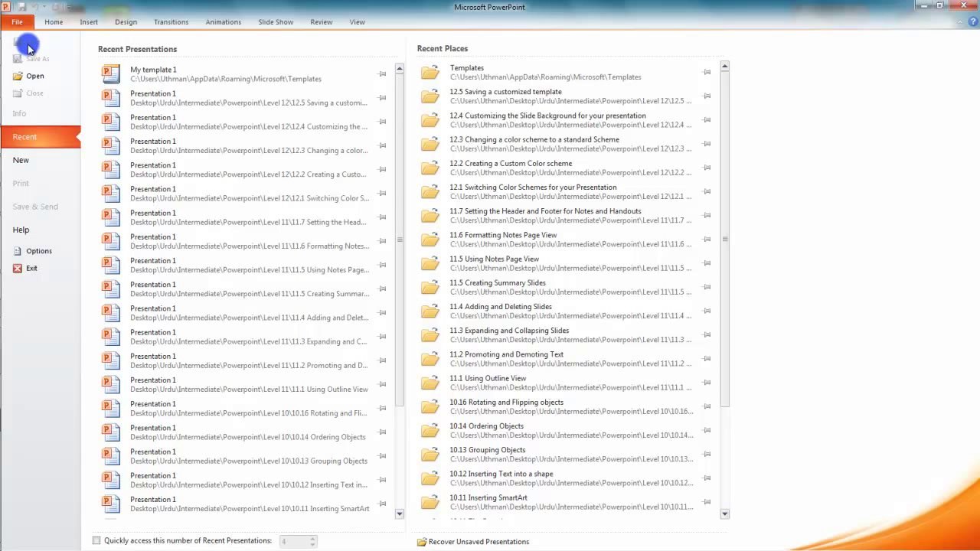980x551 pixels.
Task: Open the Slide Show ribbon tab
Action: pyautogui.click(x=276, y=22)
